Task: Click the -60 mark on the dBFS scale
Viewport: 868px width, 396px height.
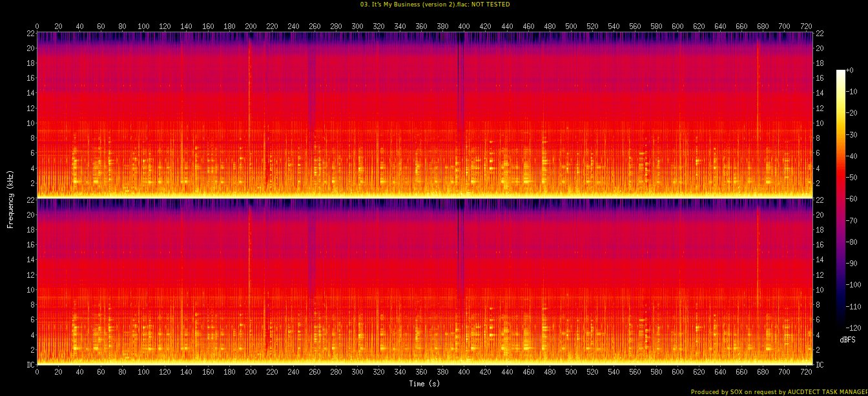Action: pyautogui.click(x=854, y=199)
